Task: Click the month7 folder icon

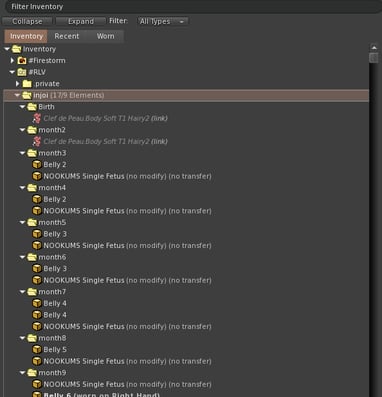Action: coord(32,292)
